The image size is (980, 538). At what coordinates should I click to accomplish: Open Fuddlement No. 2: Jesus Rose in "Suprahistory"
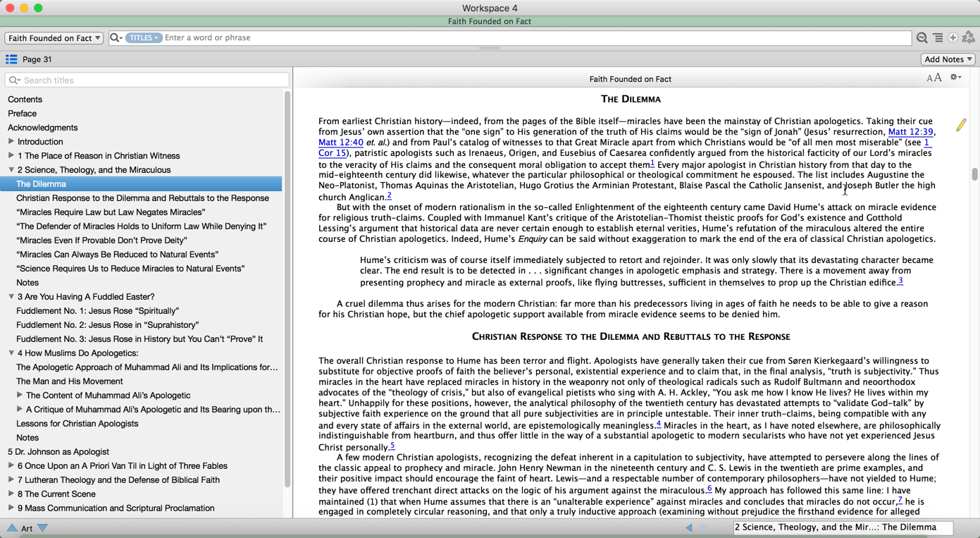pyautogui.click(x=107, y=325)
